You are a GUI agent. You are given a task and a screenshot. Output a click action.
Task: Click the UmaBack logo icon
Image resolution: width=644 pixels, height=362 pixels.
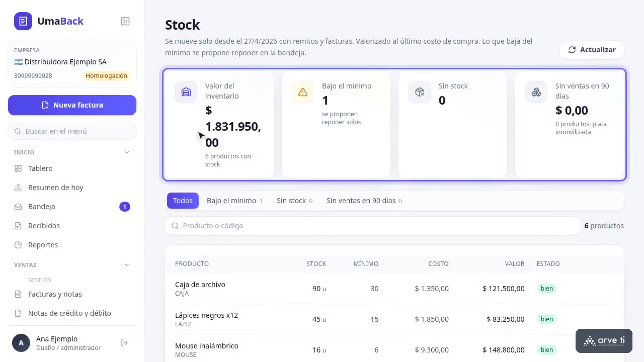pos(23,21)
